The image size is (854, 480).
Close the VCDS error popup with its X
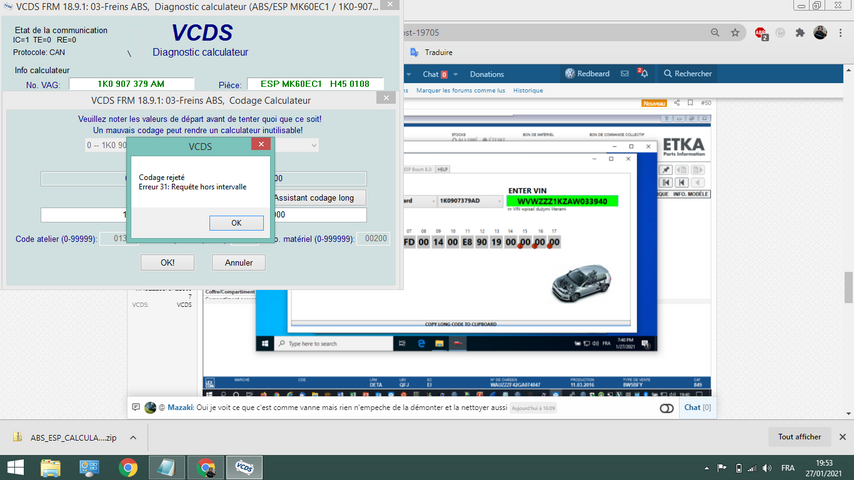261,144
